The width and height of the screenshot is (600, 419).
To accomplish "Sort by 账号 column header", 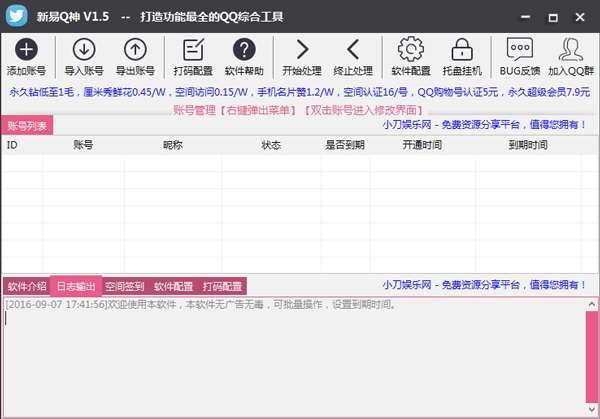I will (x=83, y=145).
